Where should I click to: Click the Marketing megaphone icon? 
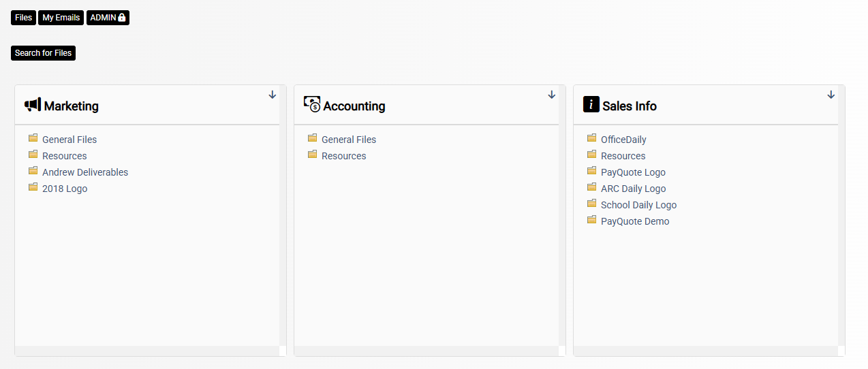coord(33,104)
